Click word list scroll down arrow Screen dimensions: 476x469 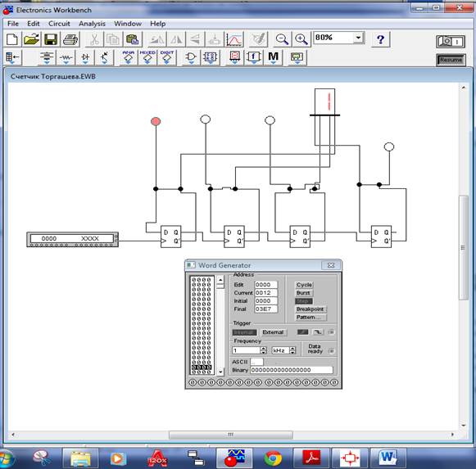coord(220,372)
